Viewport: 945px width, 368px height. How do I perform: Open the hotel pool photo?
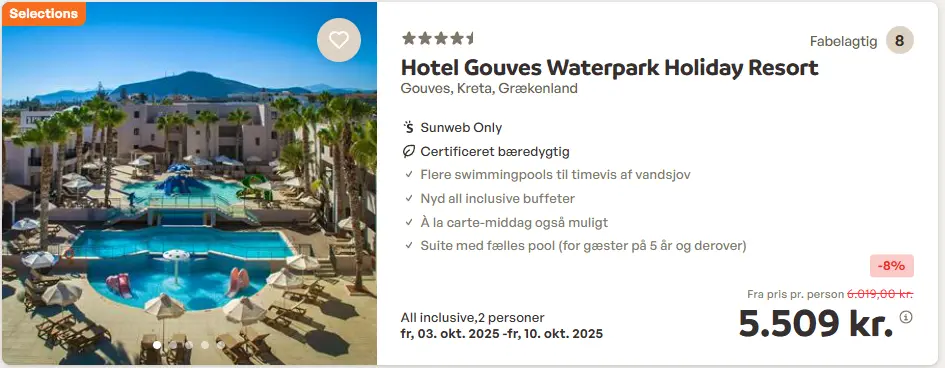tap(189, 183)
